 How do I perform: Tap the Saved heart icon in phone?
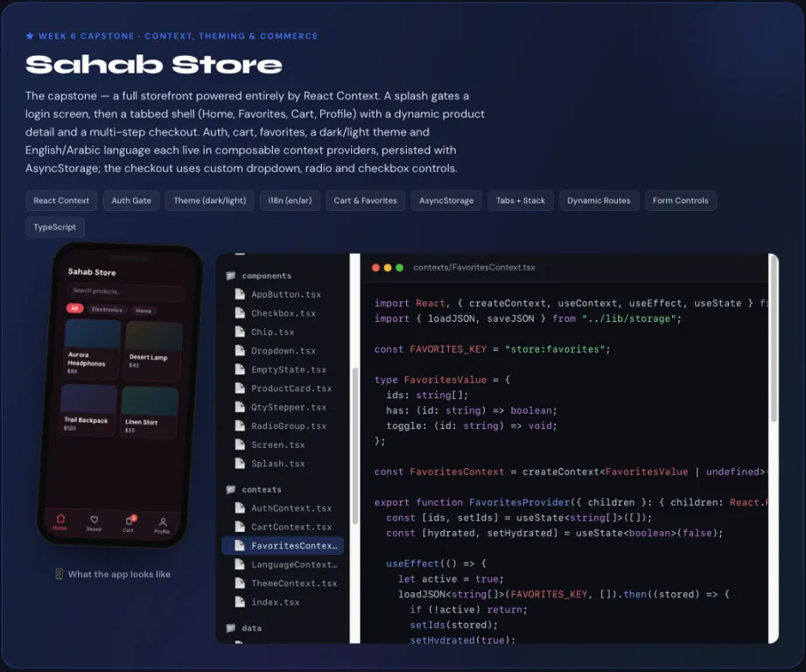(x=94, y=520)
